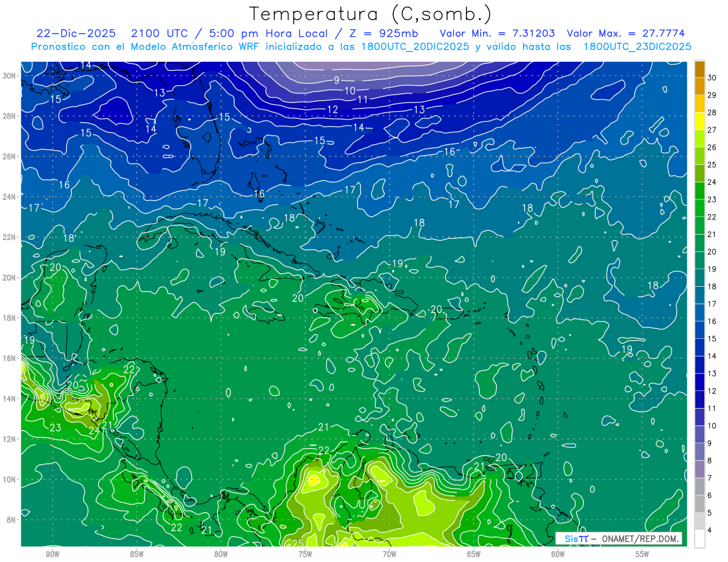Image resolution: width=728 pixels, height=562 pixels.
Task: Select the 'Z = 925mb' level label
Action: pyautogui.click(x=383, y=33)
